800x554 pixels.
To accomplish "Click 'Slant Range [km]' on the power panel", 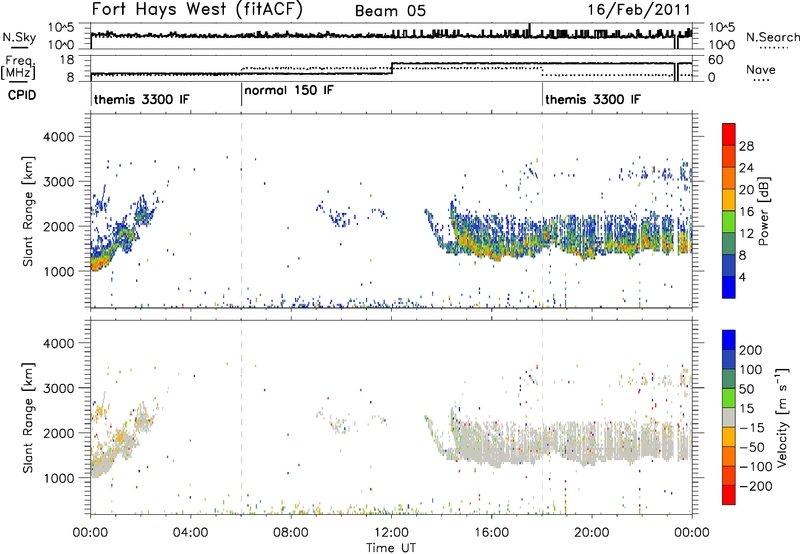I will coord(28,211).
